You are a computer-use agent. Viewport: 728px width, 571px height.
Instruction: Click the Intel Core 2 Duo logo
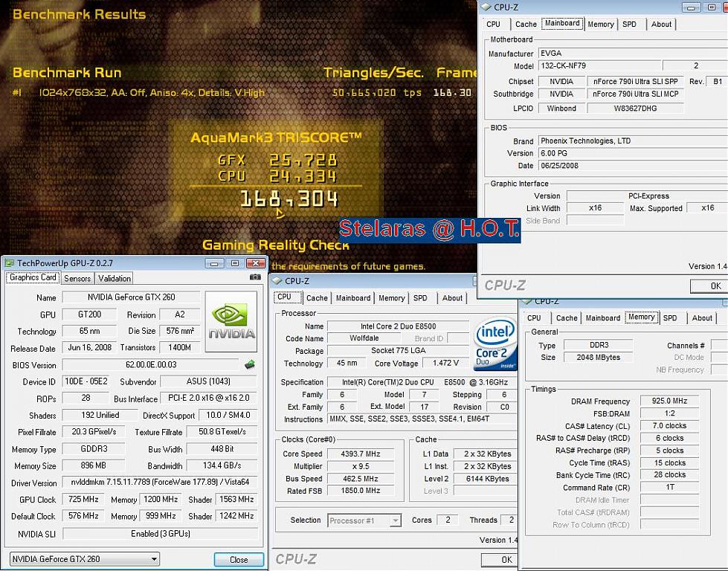[x=495, y=343]
